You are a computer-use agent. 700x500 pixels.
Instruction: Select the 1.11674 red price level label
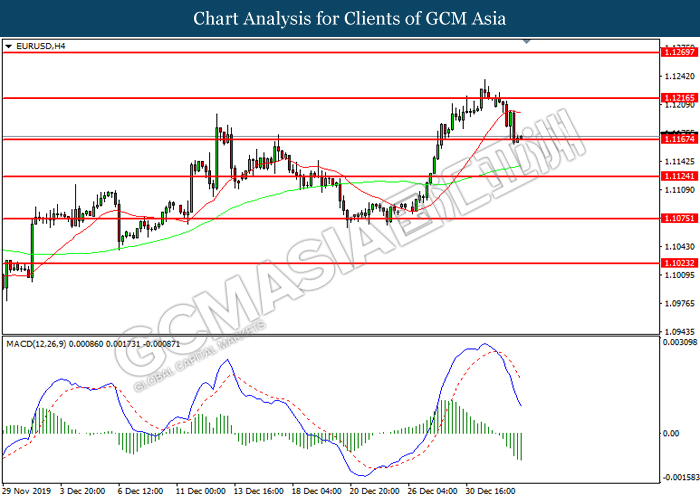coord(679,139)
